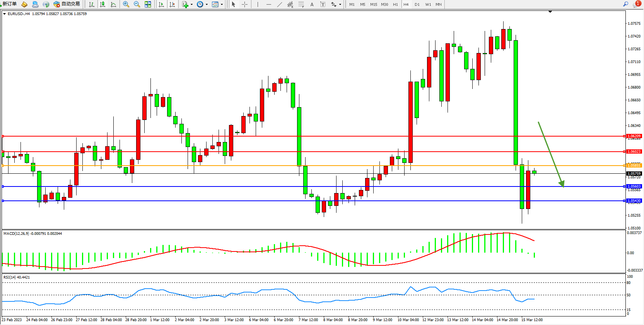This screenshot has width=644, height=325.
Task: Open the search magnifier icon
Action: point(625,4)
